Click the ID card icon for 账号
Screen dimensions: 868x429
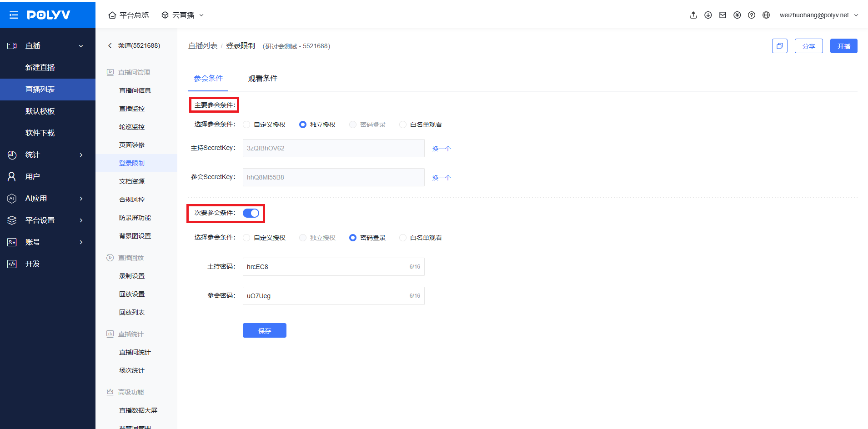pos(12,242)
